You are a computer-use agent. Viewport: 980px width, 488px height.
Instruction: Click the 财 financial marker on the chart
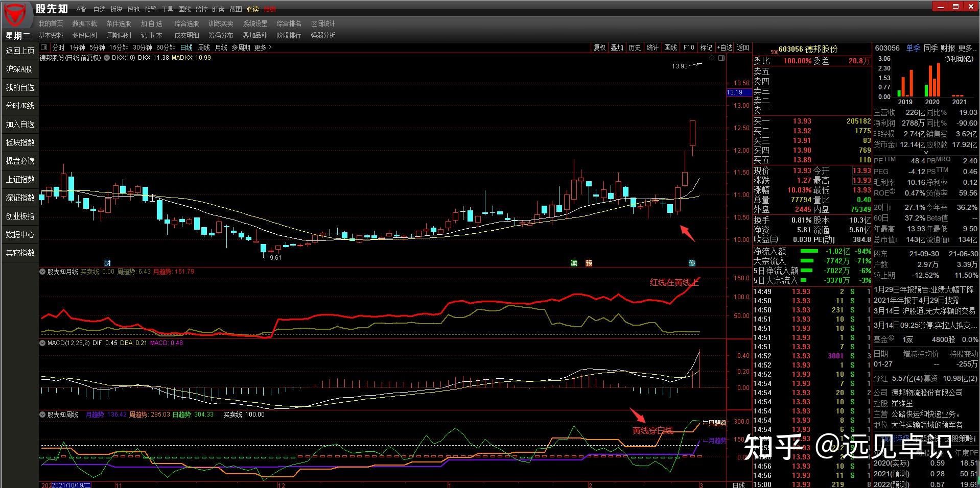click(107, 263)
